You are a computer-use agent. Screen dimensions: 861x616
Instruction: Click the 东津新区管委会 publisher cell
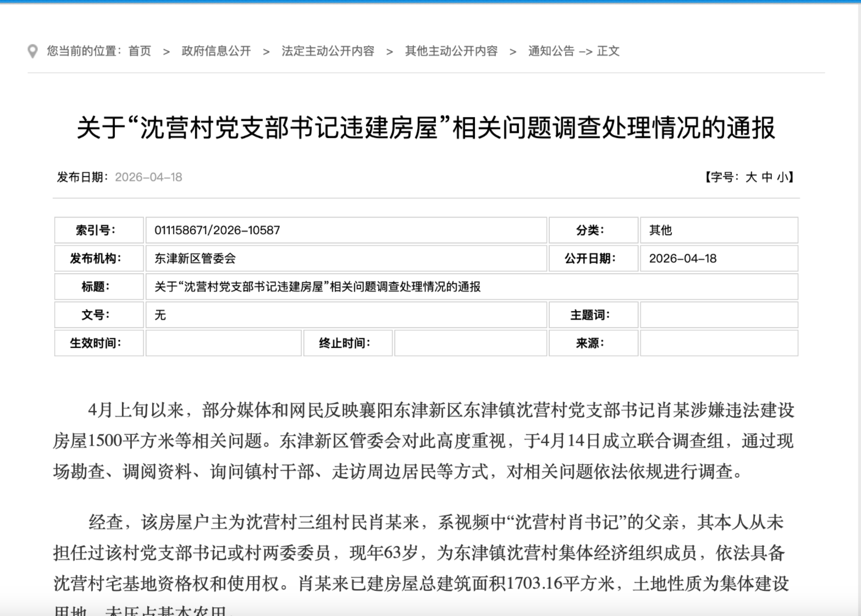tap(195, 258)
